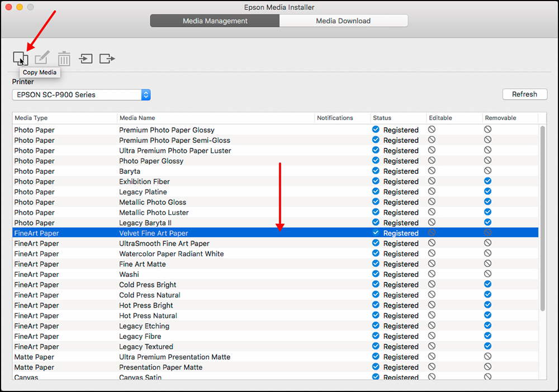Viewport: 559px width, 392px height.
Task: Click the Edit Media pencil icon
Action: point(42,58)
